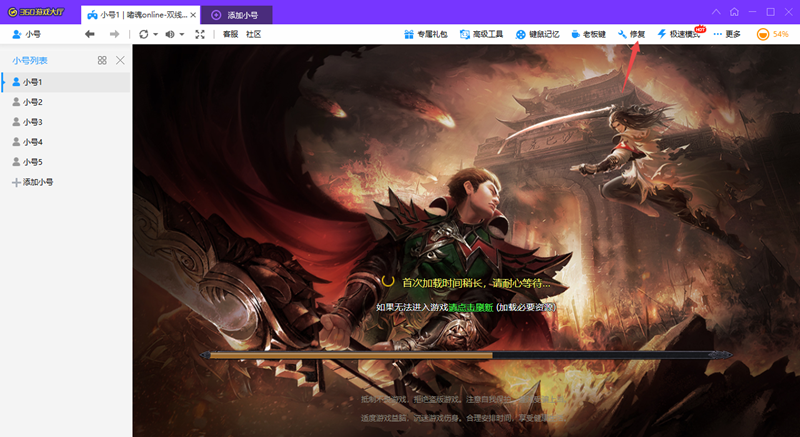This screenshot has height=437, width=800.
Task: Go forward with the right arrow
Action: coord(114,34)
